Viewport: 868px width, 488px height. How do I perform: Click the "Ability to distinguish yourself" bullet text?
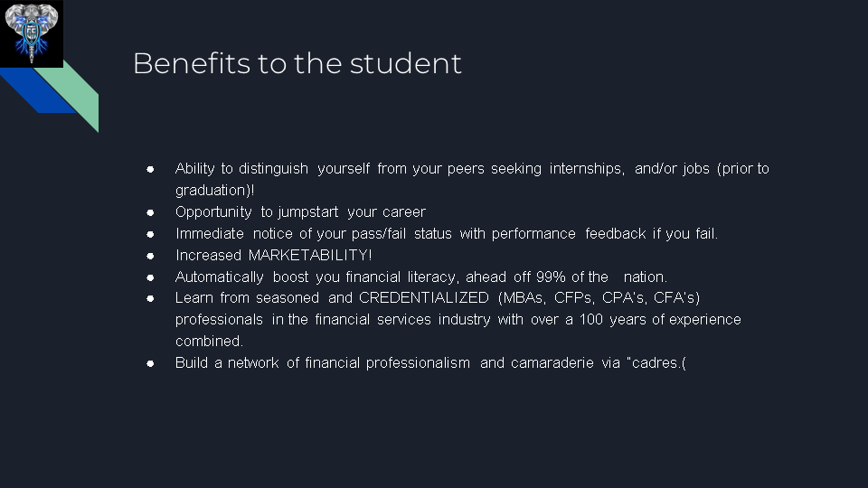coord(471,169)
